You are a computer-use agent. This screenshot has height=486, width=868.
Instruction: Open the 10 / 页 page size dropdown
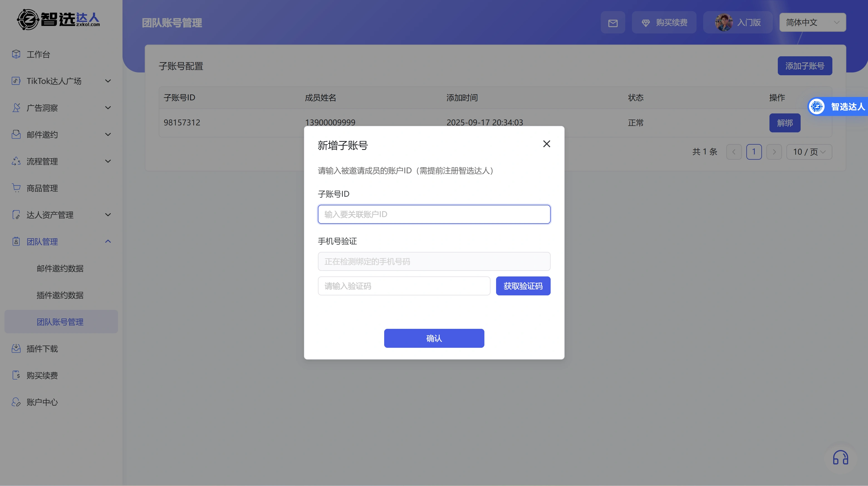[x=809, y=152]
